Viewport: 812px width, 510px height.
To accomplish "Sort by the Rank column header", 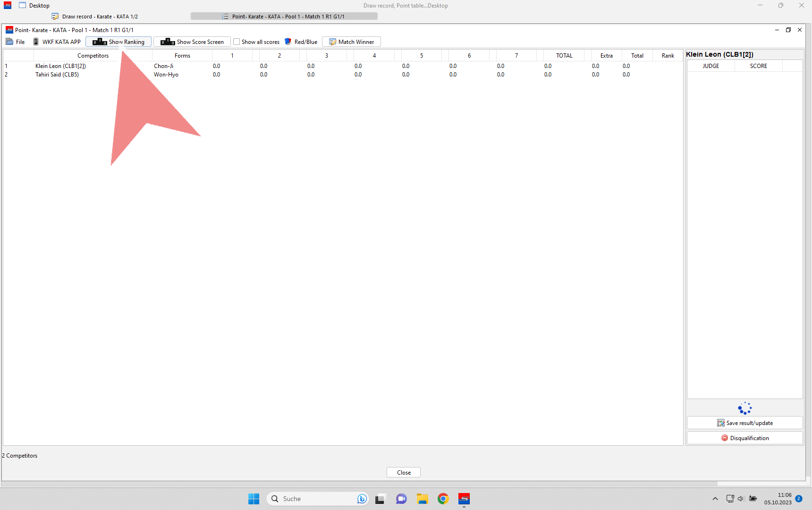I will click(668, 56).
